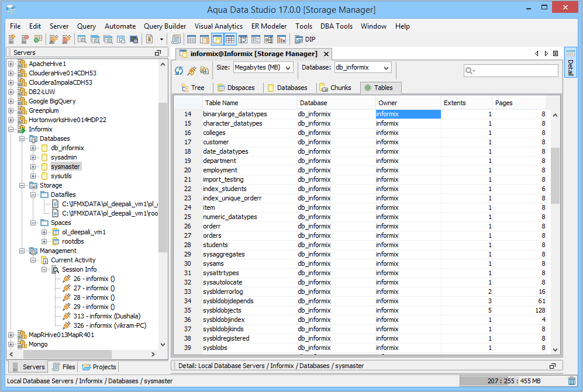Click the trash garbage collection icon
Image resolution: width=583 pixels, height=392 pixels.
point(572,381)
